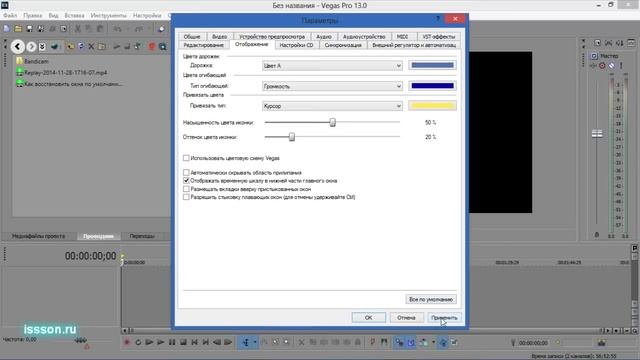Screen dimensions: 640x360
Task: Click the Отмена button
Action: click(x=406, y=317)
